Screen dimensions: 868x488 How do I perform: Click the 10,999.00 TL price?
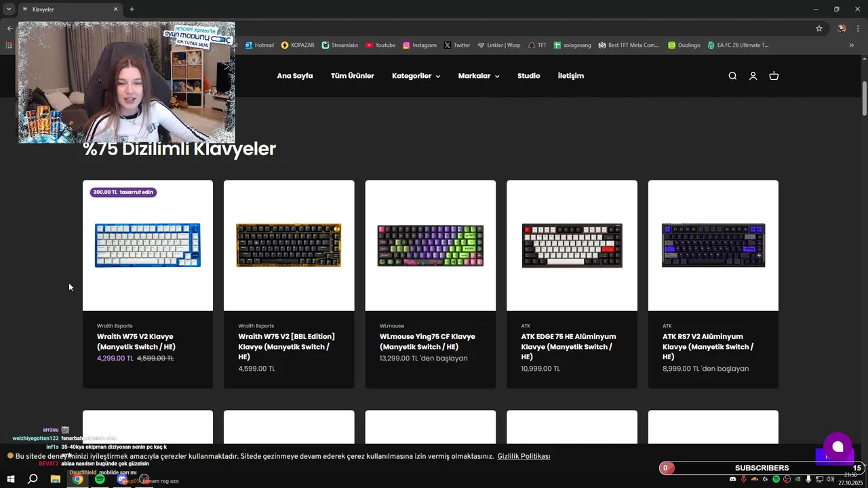click(540, 369)
